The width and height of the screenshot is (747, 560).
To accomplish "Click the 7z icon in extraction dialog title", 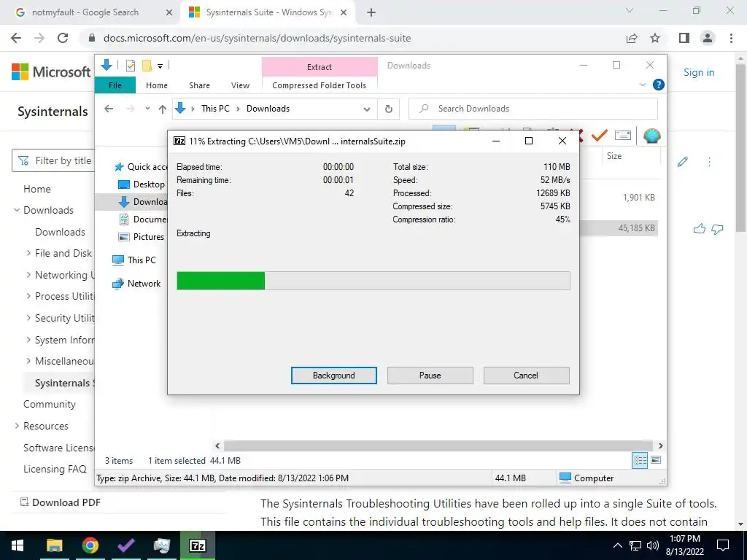I will (x=179, y=141).
